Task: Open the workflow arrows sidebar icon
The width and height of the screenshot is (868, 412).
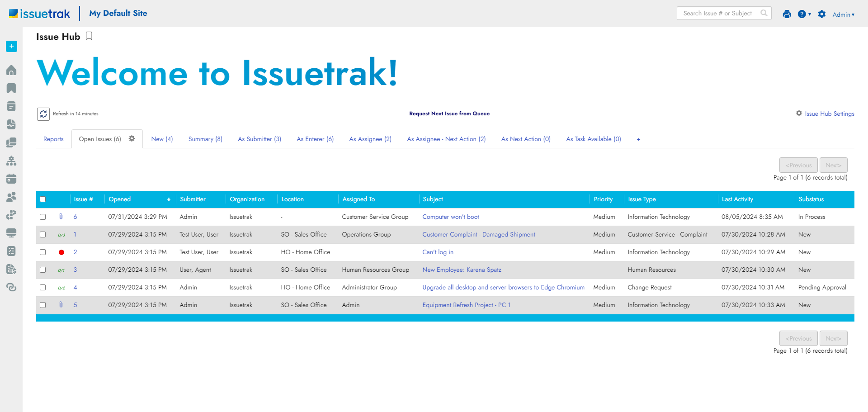Action: click(x=11, y=215)
